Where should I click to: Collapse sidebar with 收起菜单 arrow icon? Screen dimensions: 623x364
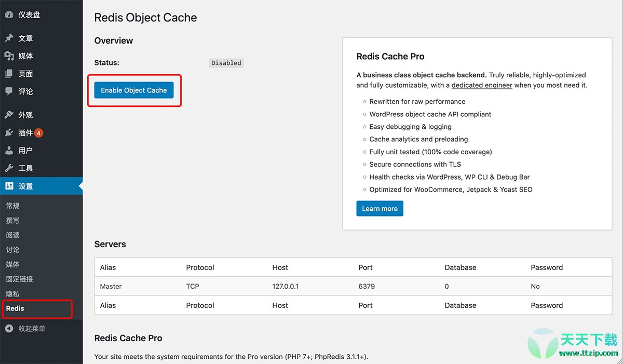point(9,328)
